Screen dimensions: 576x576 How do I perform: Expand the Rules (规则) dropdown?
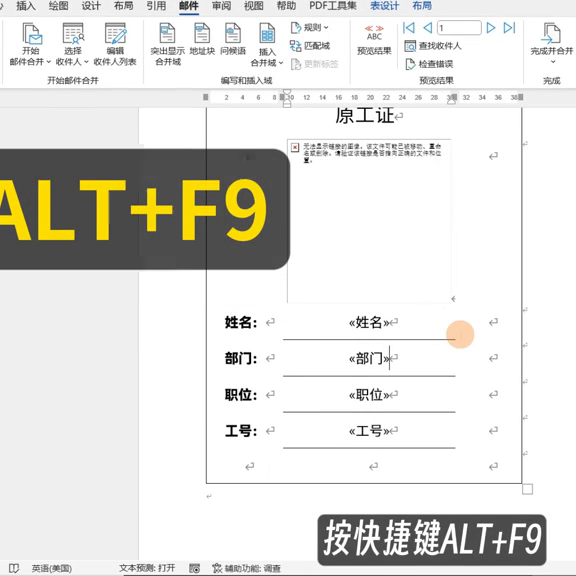(x=309, y=28)
